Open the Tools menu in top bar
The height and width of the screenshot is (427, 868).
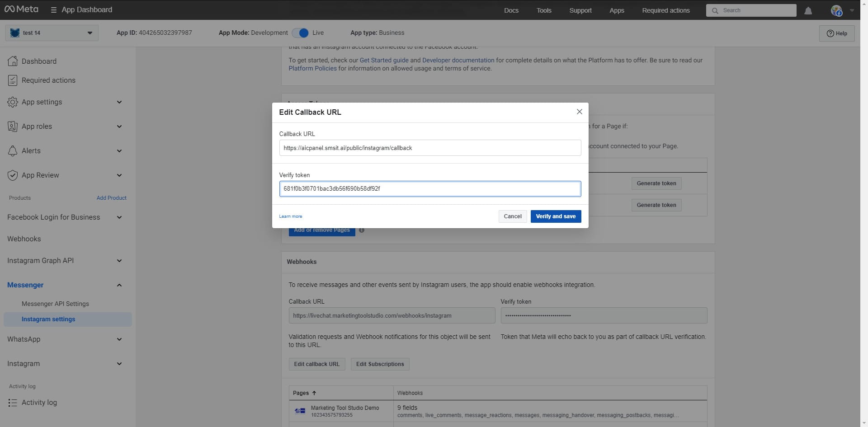tap(543, 10)
